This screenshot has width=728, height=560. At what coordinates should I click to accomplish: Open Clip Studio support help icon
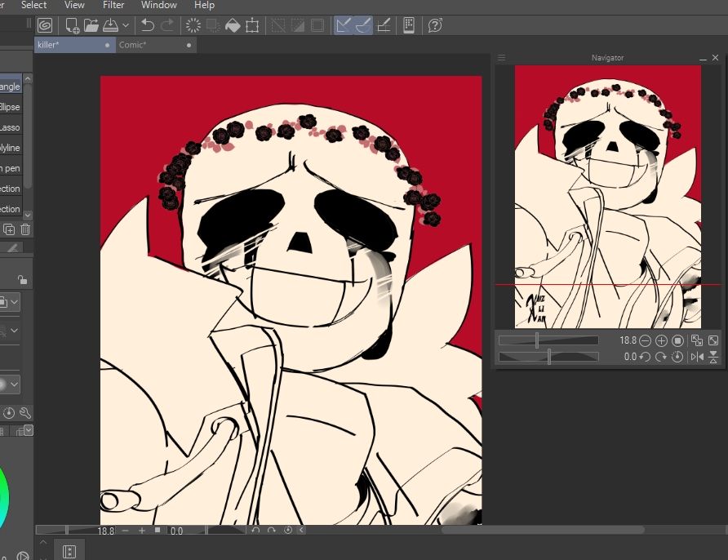pyautogui.click(x=435, y=25)
